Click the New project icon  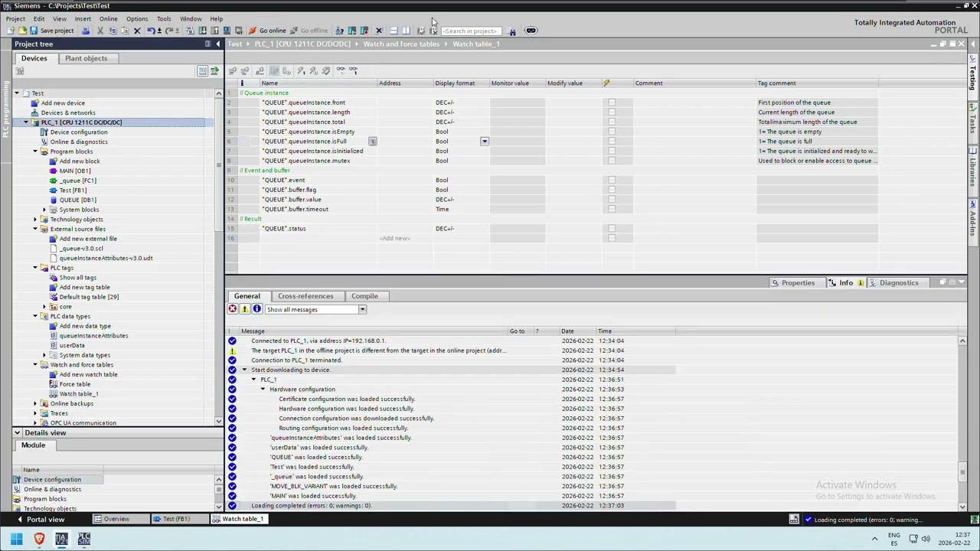pyautogui.click(x=11, y=31)
